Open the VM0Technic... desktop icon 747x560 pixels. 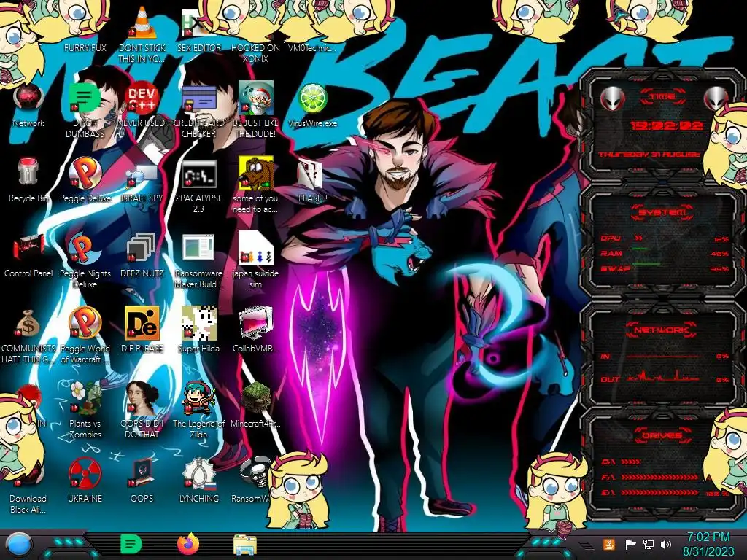pos(312,47)
